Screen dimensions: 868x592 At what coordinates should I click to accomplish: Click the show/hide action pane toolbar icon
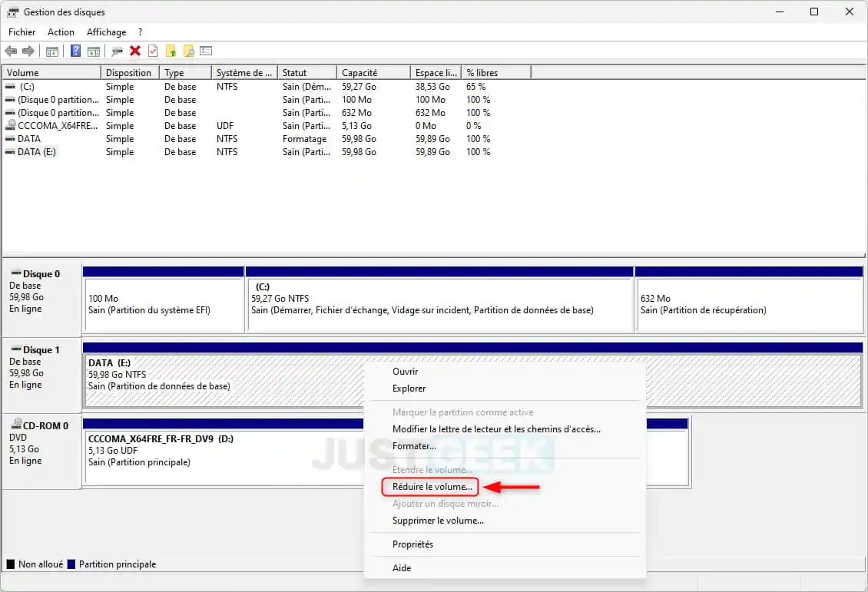(x=94, y=51)
